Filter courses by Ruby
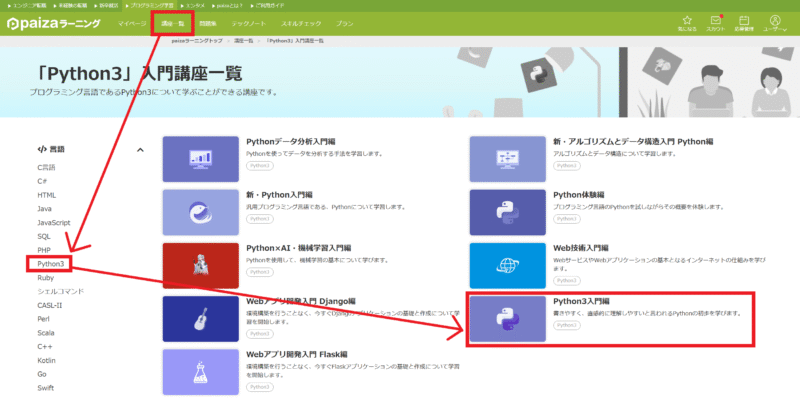This screenshot has height=406, width=800. [x=45, y=277]
